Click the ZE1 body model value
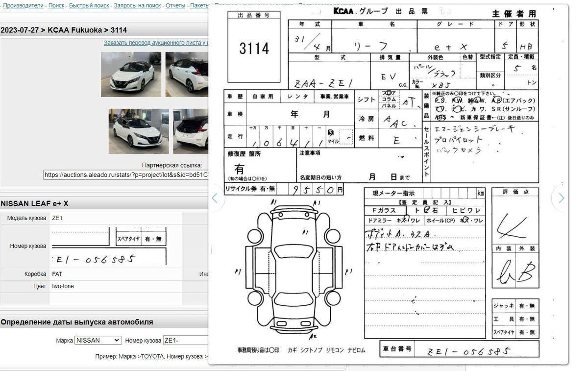 (x=57, y=218)
